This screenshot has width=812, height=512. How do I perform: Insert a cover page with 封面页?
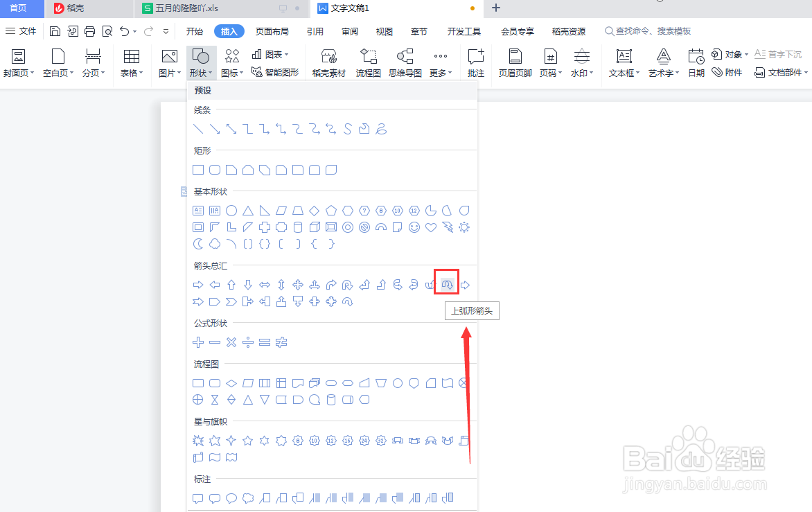(19, 62)
